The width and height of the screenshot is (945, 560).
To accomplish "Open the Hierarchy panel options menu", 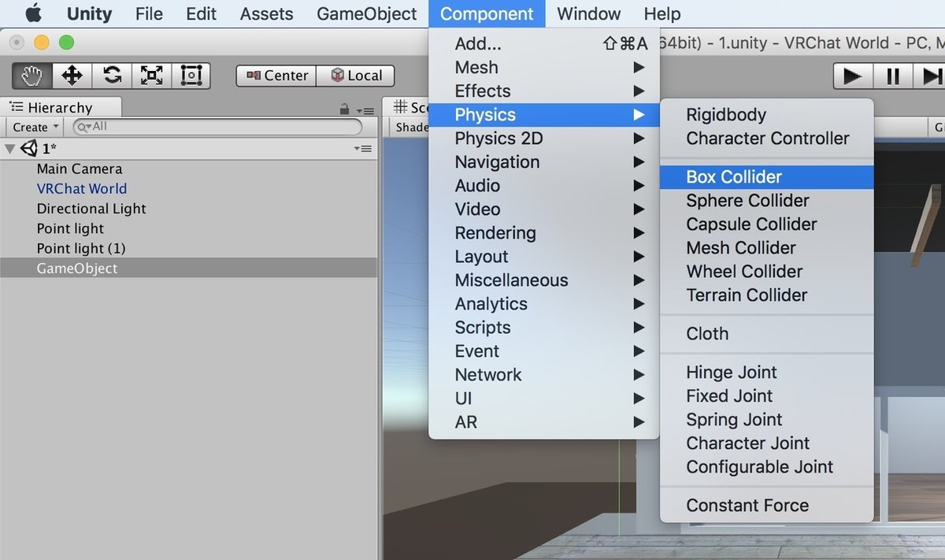I will 365,111.
